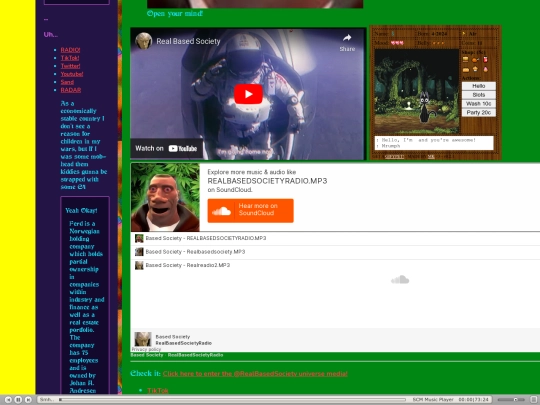Open RealBasedSocietyRadio playlist title in footer

tap(184, 343)
